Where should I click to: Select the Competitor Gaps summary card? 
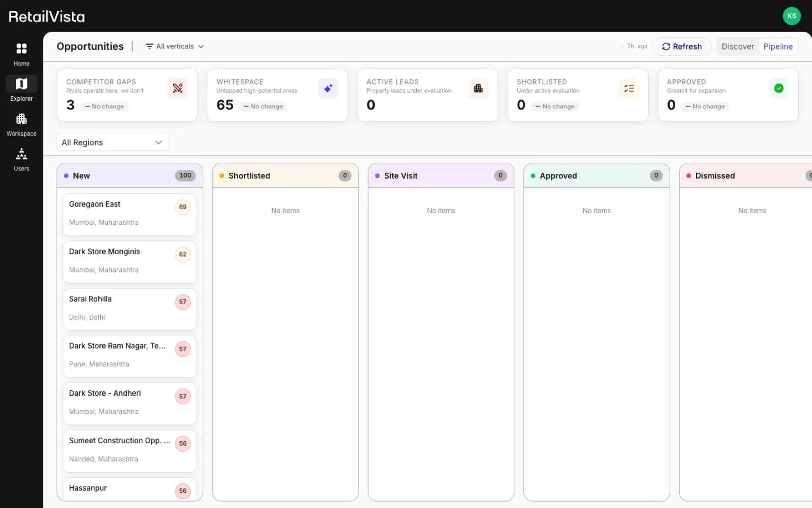[x=127, y=95]
